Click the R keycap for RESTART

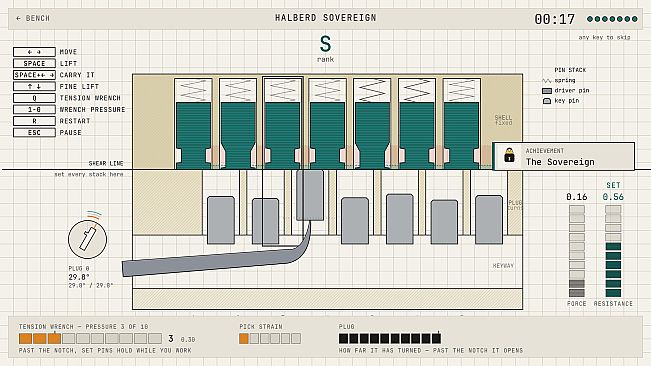34,121
